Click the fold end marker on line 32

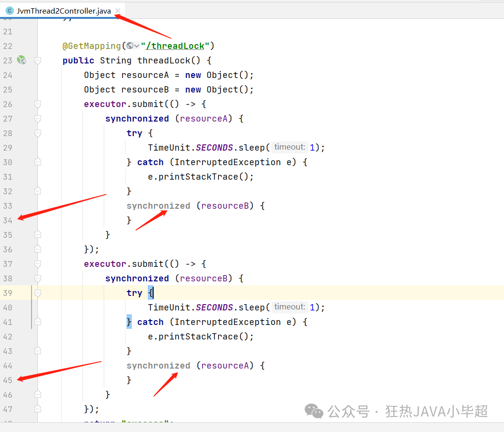(x=38, y=191)
